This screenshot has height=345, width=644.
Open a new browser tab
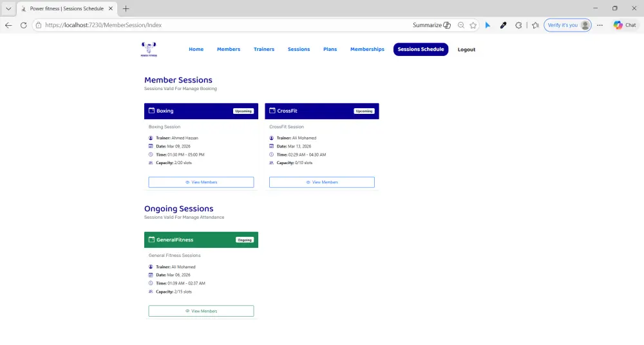pyautogui.click(x=126, y=8)
